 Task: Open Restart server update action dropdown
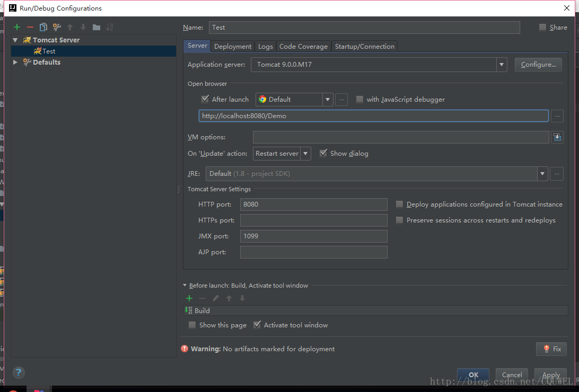tap(305, 154)
